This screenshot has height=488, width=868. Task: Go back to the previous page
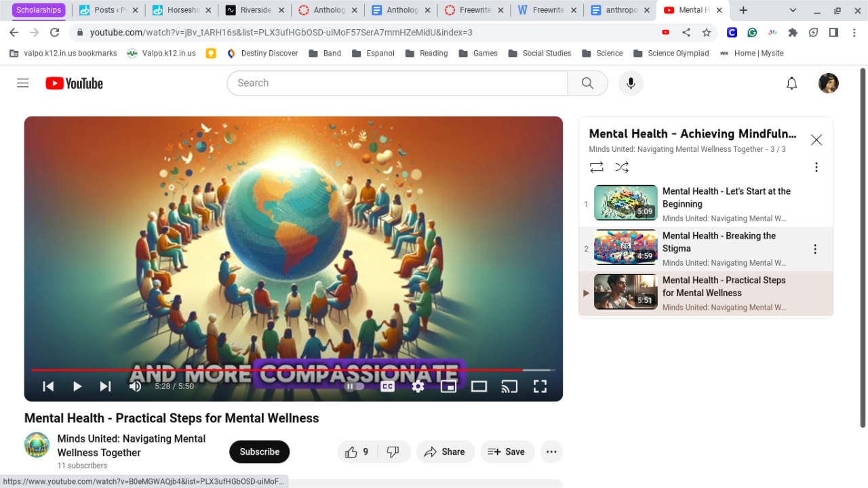[x=14, y=33]
